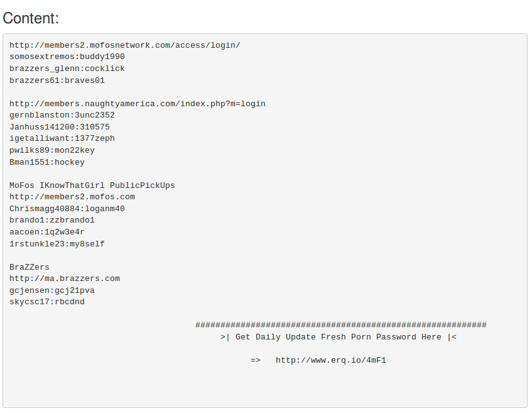
Task: Click the last entry under the BraZZers URL
Action: 47,302
